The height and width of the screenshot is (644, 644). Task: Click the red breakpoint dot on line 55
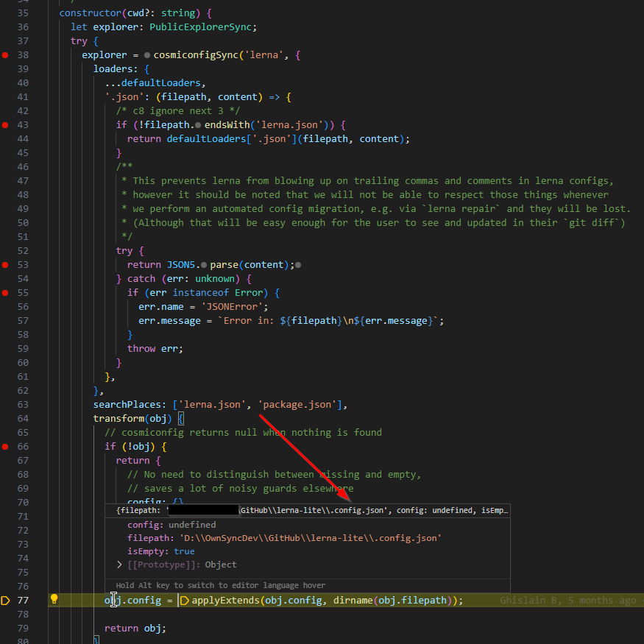pyautogui.click(x=4, y=292)
